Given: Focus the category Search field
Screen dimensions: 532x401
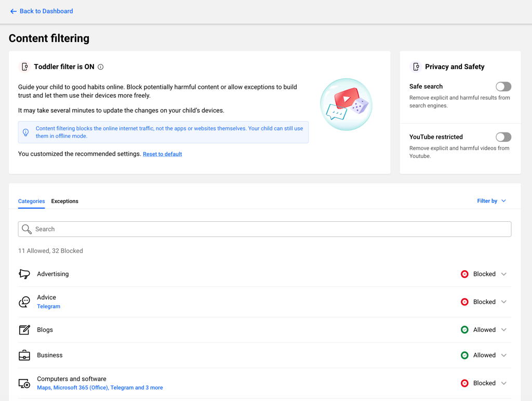Looking at the screenshot, I should pos(264,229).
